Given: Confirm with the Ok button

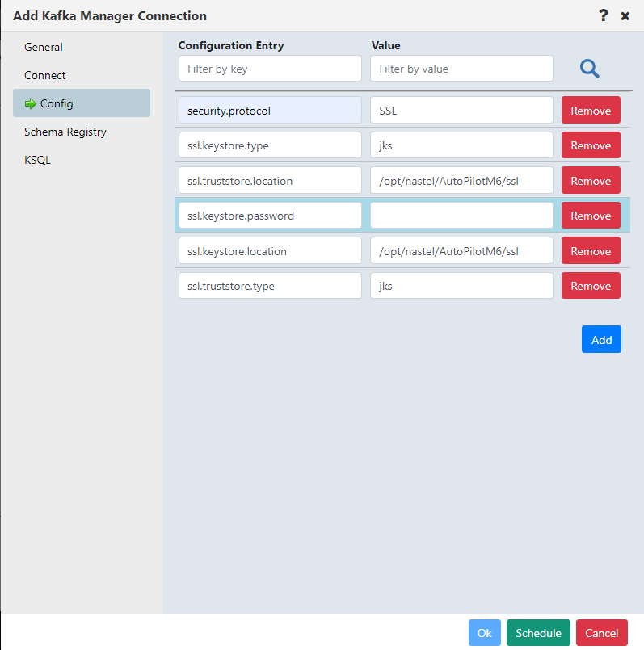Looking at the screenshot, I should click(x=484, y=632).
